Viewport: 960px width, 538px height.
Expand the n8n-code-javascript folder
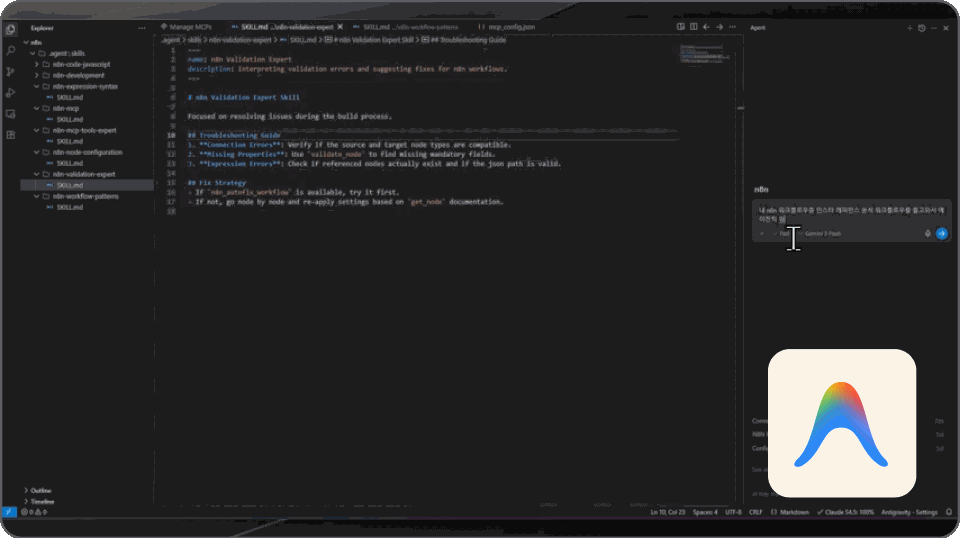point(37,64)
